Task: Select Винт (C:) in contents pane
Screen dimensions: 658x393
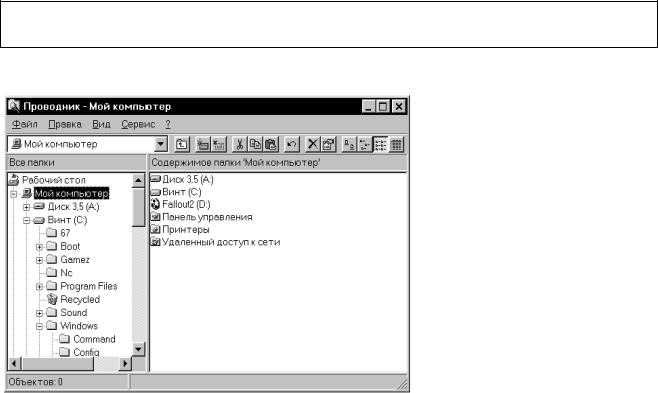Action: click(182, 192)
